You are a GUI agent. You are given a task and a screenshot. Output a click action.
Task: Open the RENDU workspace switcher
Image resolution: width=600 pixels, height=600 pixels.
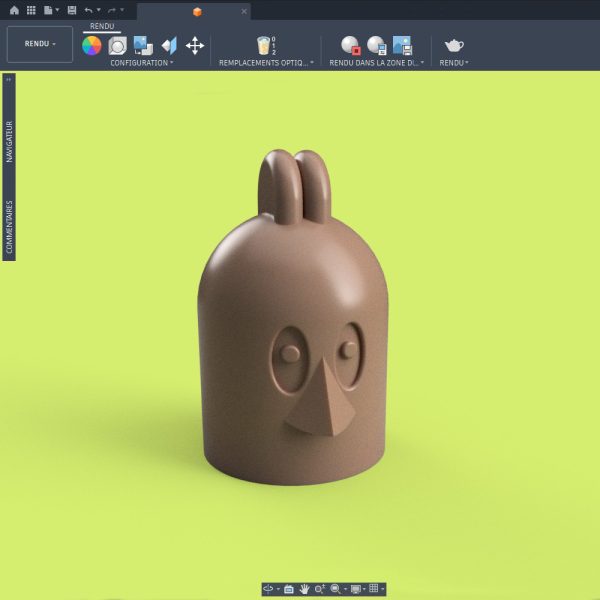click(40, 44)
